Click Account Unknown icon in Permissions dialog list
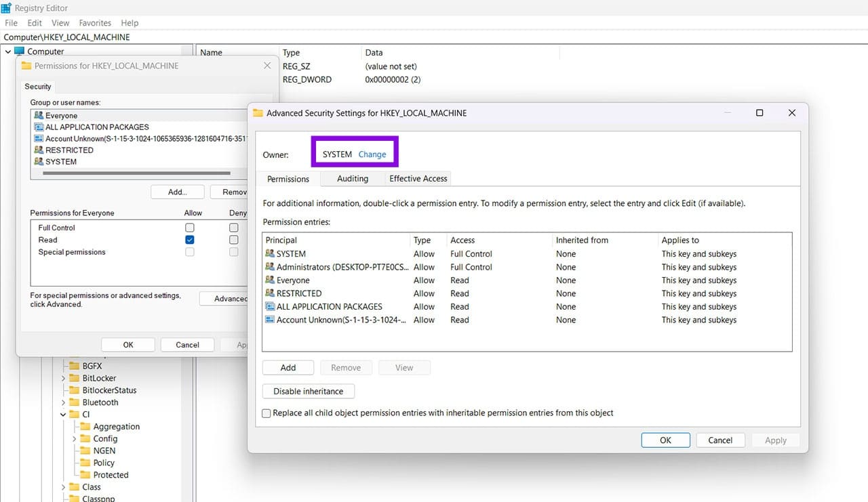This screenshot has height=502, width=868. [x=39, y=138]
